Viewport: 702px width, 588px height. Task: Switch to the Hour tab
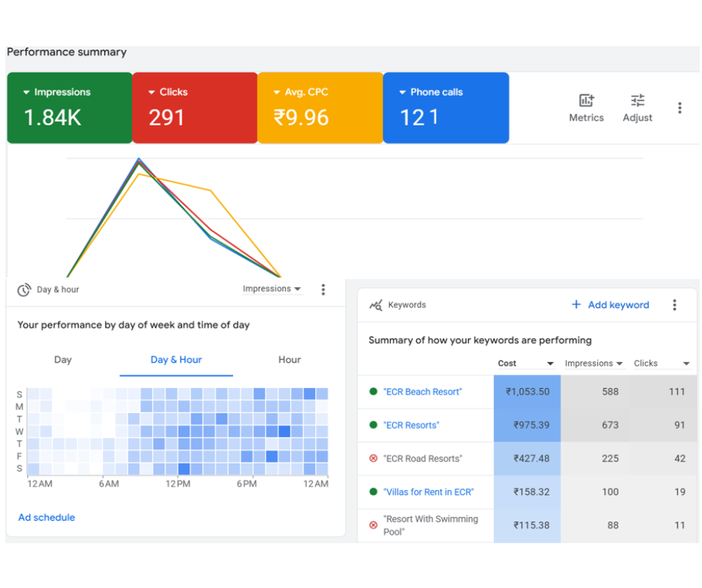pos(289,360)
